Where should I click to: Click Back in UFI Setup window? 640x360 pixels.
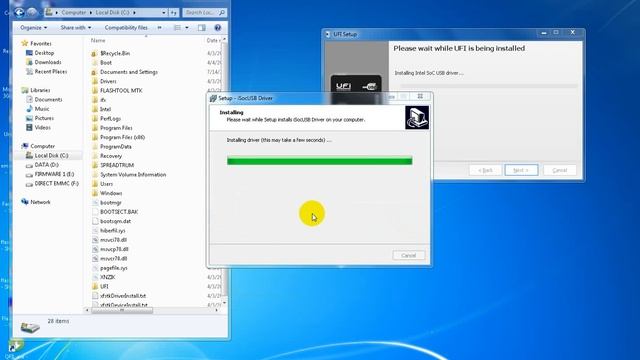click(x=485, y=170)
